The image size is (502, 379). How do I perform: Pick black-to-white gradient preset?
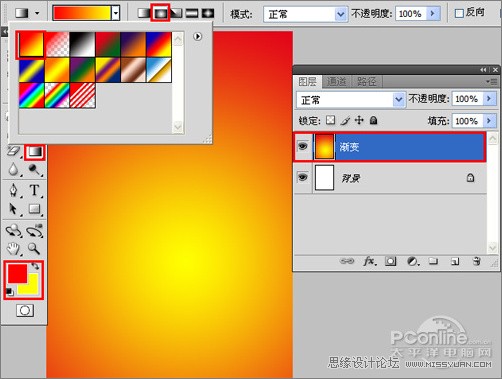point(82,45)
